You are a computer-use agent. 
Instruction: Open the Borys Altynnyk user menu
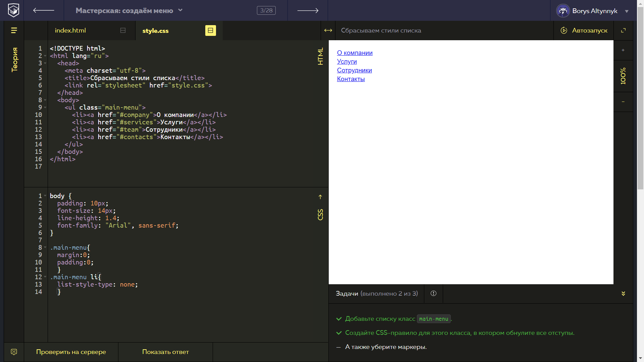click(593, 11)
